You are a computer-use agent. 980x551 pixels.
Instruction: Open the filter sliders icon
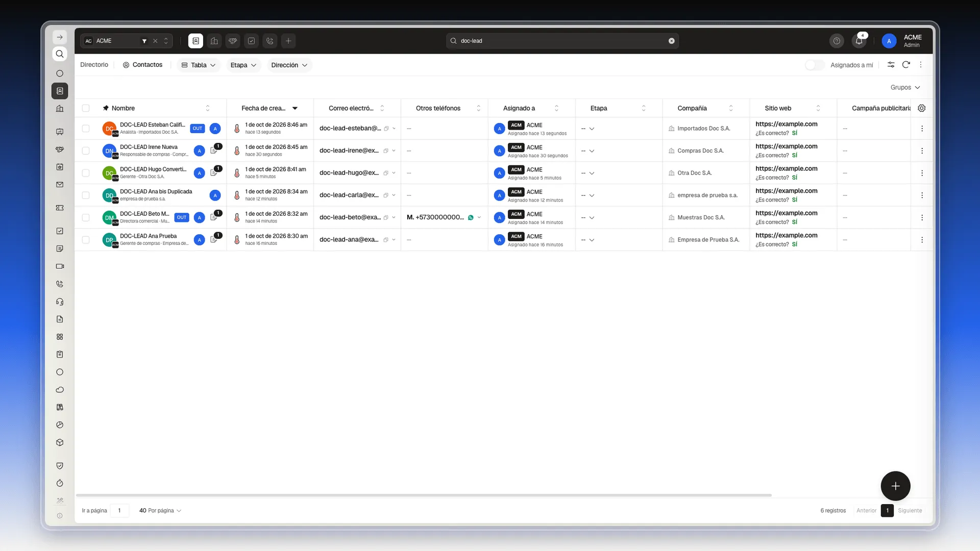(x=891, y=65)
